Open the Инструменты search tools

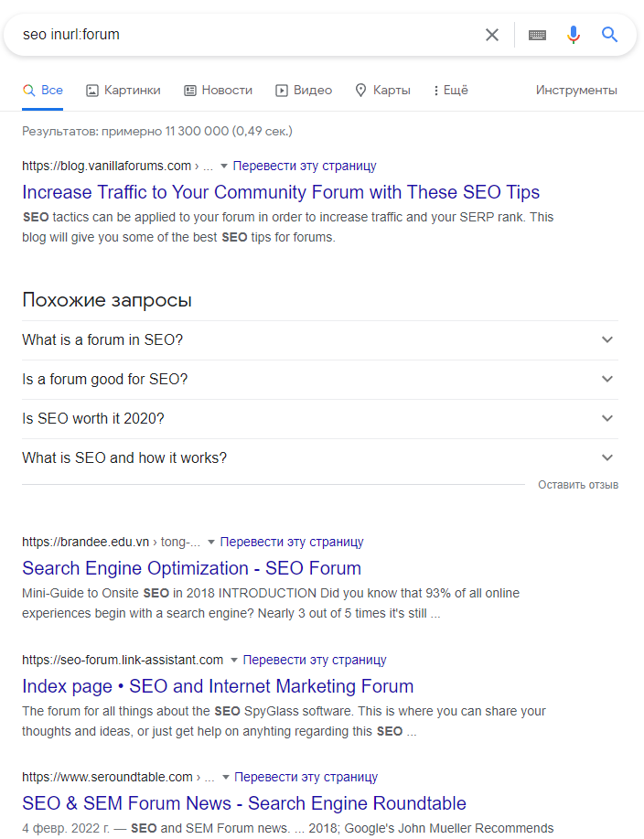(x=576, y=91)
